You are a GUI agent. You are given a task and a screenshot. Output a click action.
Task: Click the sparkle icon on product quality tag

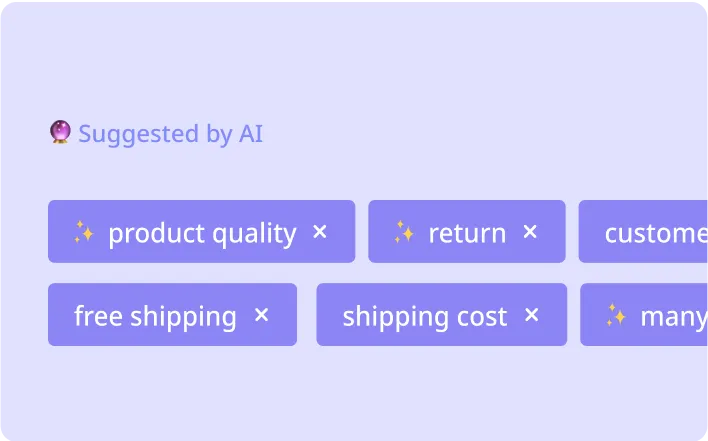point(84,233)
